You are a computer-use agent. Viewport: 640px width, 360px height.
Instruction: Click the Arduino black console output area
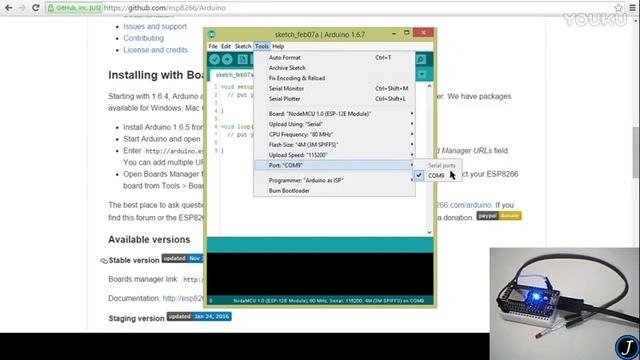320,274
